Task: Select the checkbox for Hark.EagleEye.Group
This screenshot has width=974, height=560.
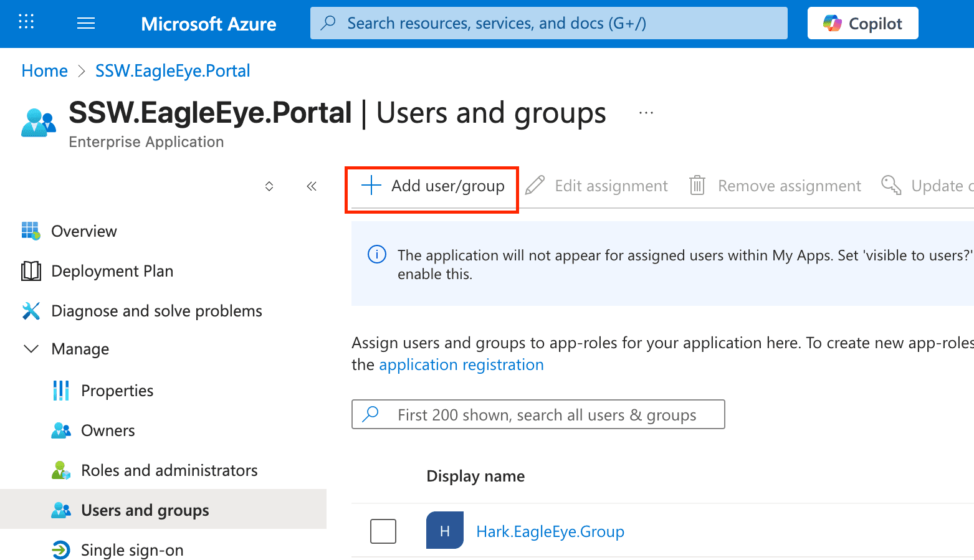Action: point(383,531)
